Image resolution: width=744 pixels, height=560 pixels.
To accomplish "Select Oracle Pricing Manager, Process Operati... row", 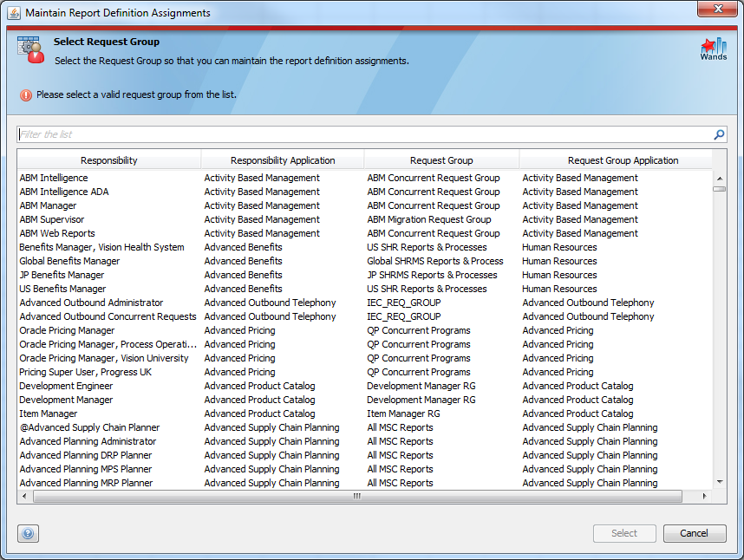I will coord(364,344).
